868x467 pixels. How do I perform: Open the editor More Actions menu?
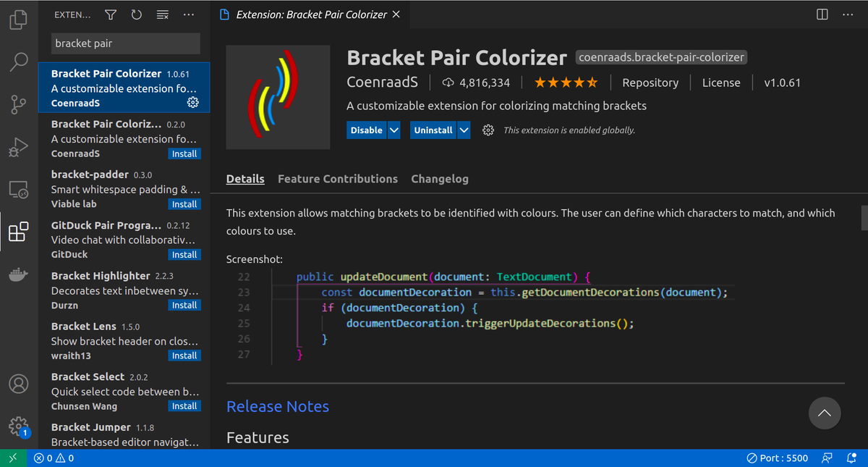pos(848,14)
